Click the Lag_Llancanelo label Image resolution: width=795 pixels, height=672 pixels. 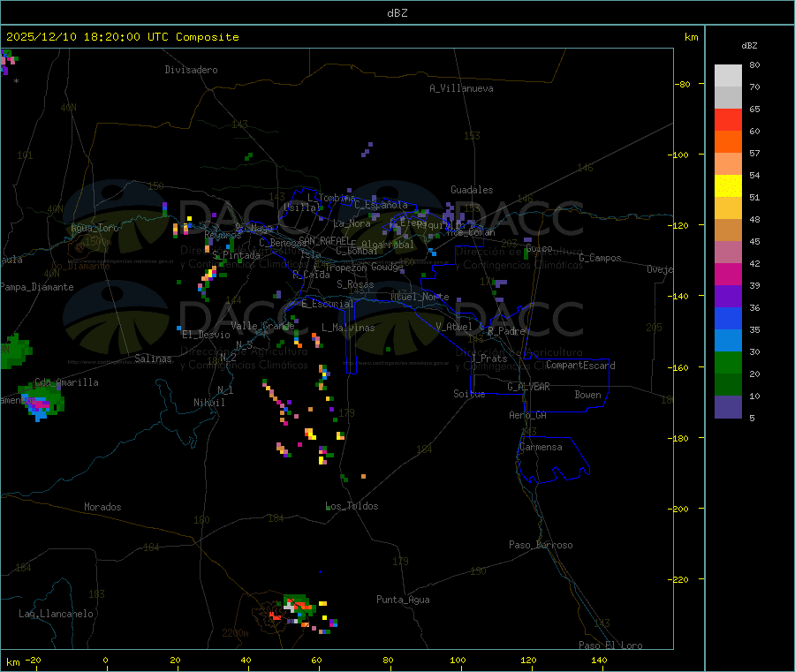click(57, 613)
